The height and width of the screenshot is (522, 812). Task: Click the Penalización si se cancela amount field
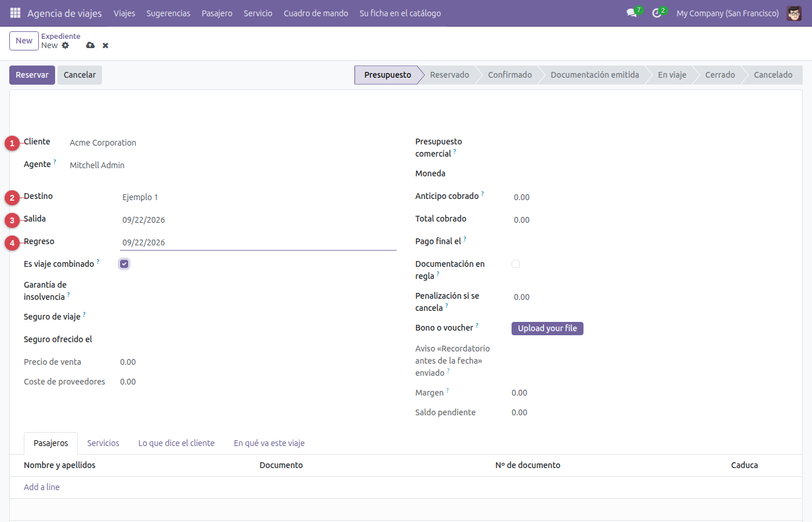click(650, 297)
